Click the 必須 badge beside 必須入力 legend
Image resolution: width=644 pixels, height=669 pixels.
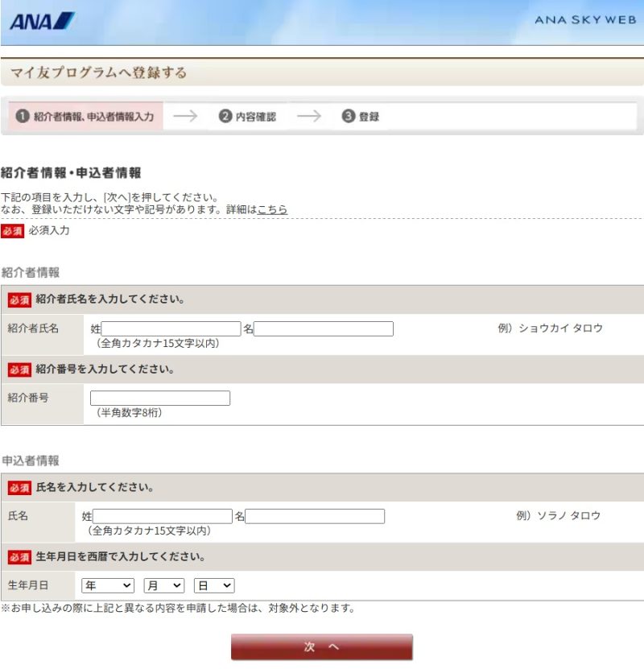click(x=12, y=231)
